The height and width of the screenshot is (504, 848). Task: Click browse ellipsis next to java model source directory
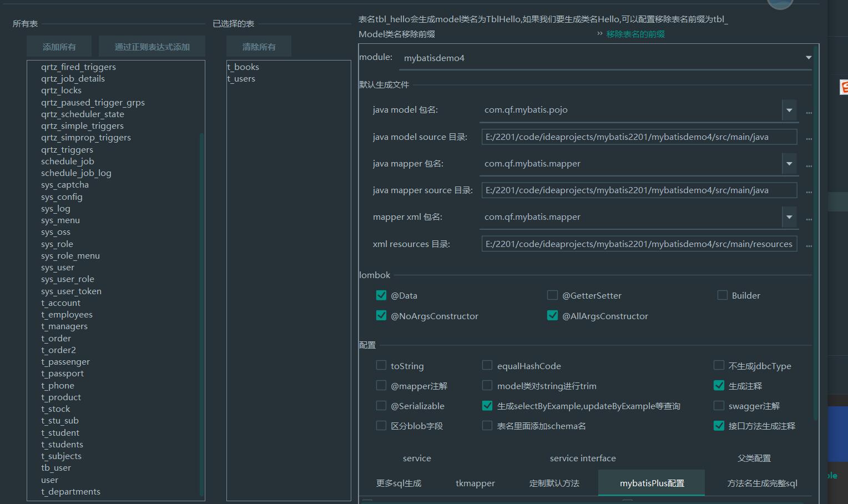coord(809,139)
